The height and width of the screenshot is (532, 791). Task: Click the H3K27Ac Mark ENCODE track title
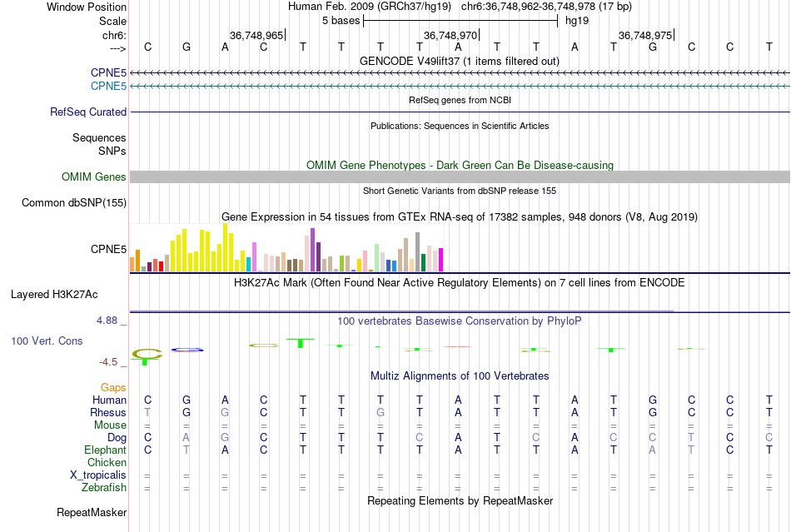pos(460,282)
